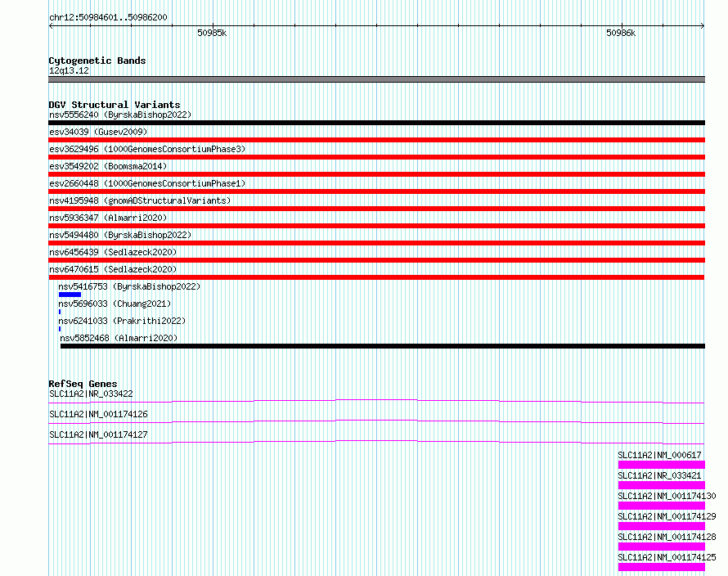Click the blue bar for nsv5416753
Image resolution: width=728 pixels, height=576 pixels.
click(70, 295)
